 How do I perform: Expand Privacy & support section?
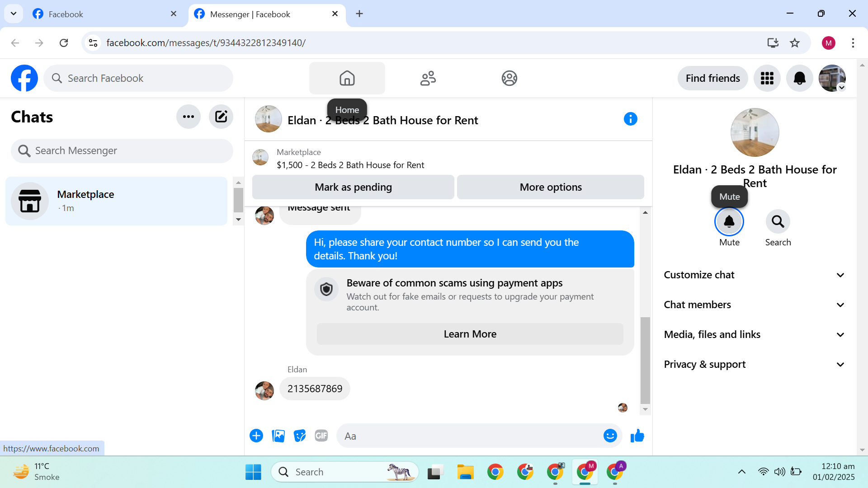pos(755,364)
